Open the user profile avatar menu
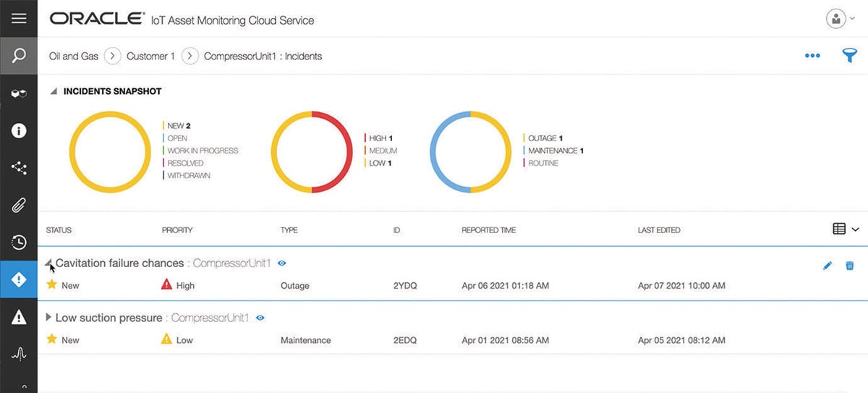Image resolution: width=868 pixels, height=393 pixels. (x=836, y=19)
